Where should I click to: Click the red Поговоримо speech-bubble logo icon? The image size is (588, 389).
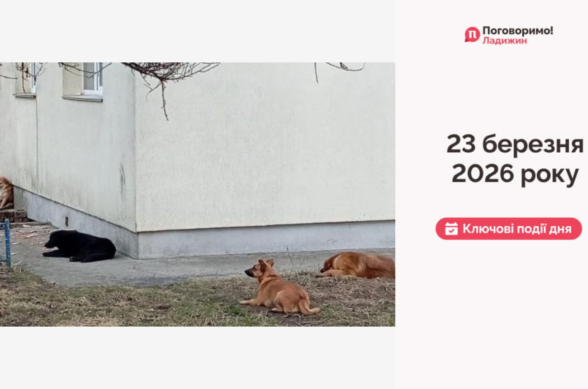pyautogui.click(x=472, y=35)
